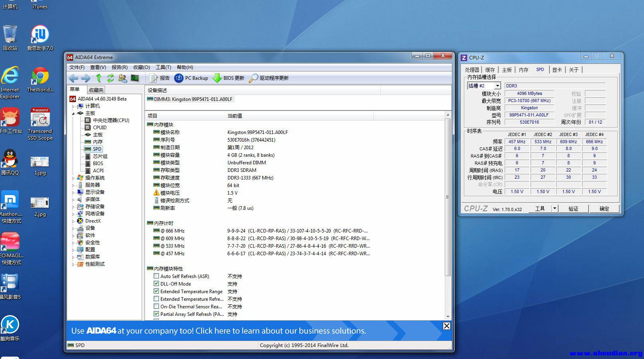Toggle Auto Self Refresh (ASR) checkbox

(x=156, y=276)
